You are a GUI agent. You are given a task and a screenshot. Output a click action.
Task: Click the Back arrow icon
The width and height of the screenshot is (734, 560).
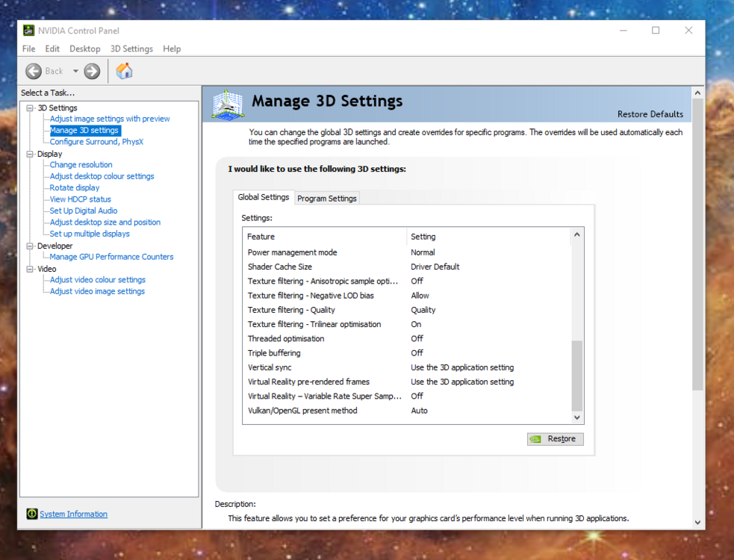tap(34, 71)
